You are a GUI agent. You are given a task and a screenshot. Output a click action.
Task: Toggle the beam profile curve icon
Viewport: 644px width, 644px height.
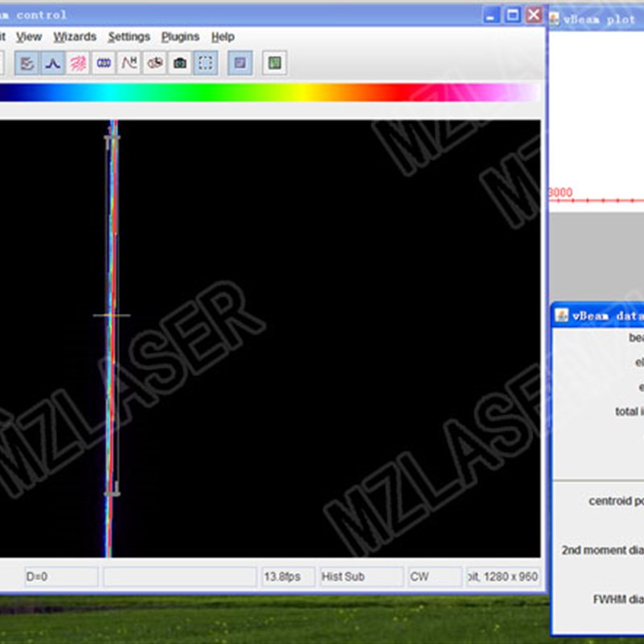point(52,64)
